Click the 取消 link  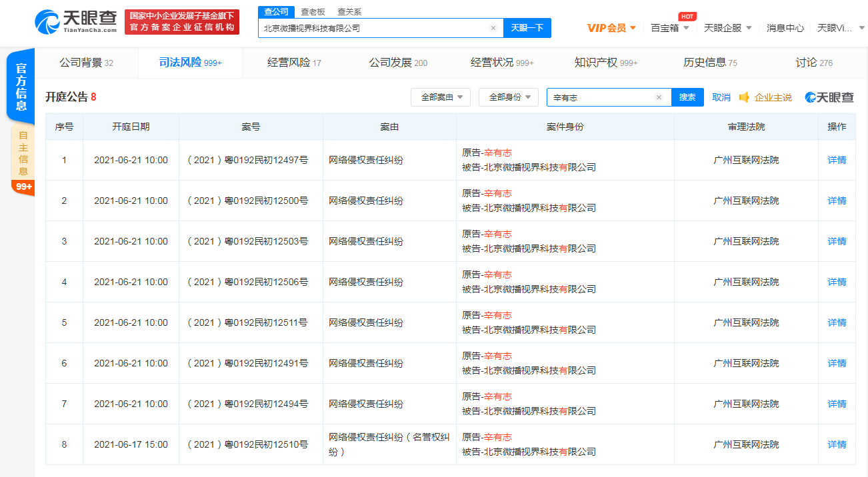click(721, 97)
